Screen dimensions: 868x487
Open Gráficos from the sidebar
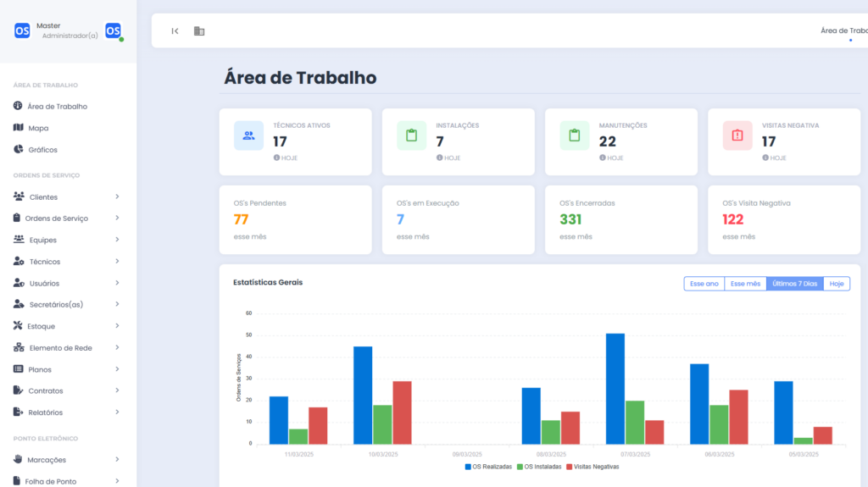click(42, 150)
